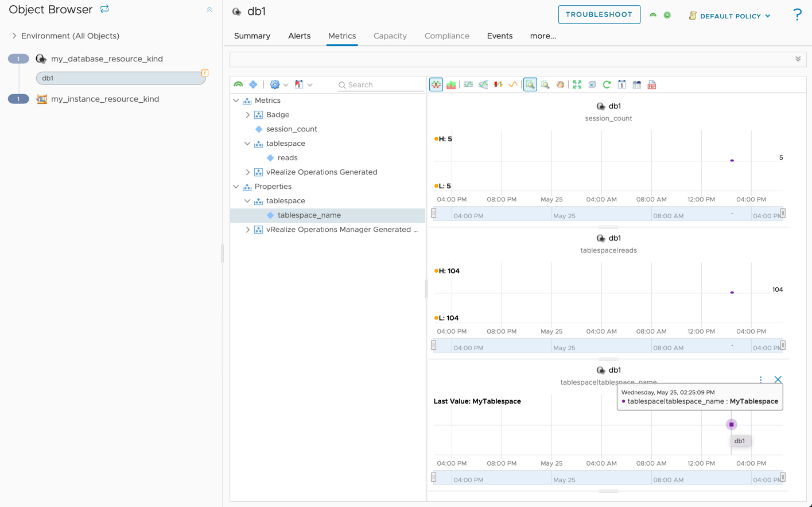Toggle the Anomalies overlay icon
Screen dimensions: 812x507
(498, 84)
